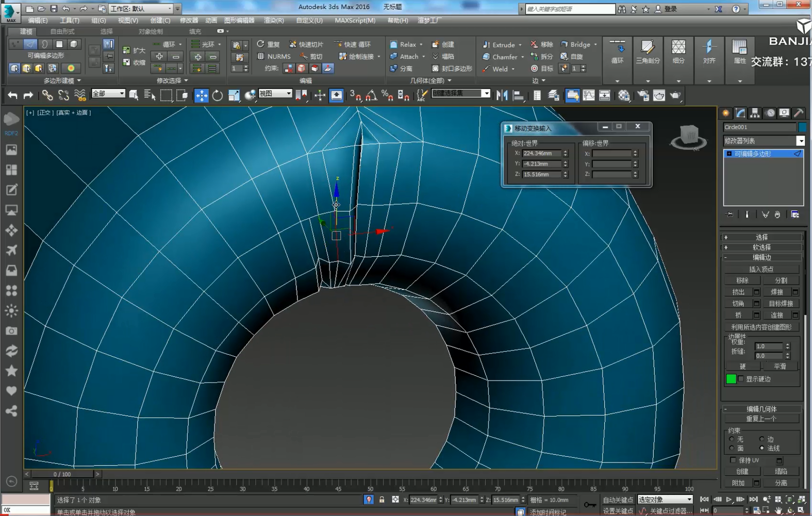Activate the Rotate tool

(x=218, y=95)
